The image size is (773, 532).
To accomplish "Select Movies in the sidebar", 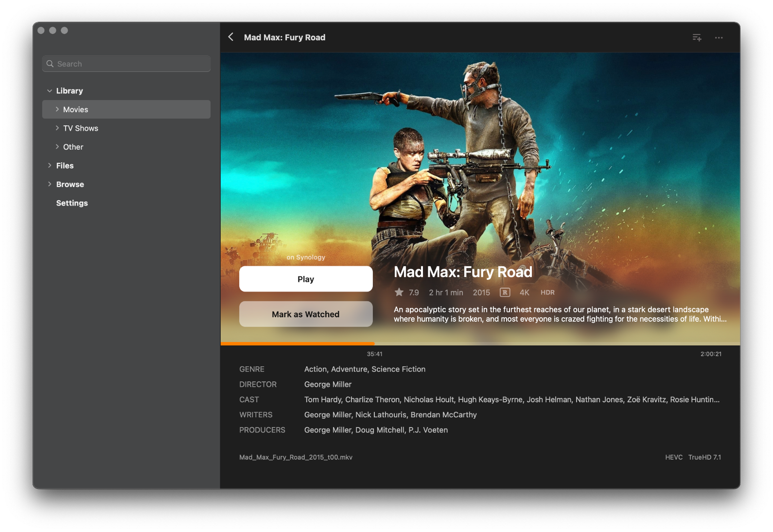I will pyautogui.click(x=126, y=109).
